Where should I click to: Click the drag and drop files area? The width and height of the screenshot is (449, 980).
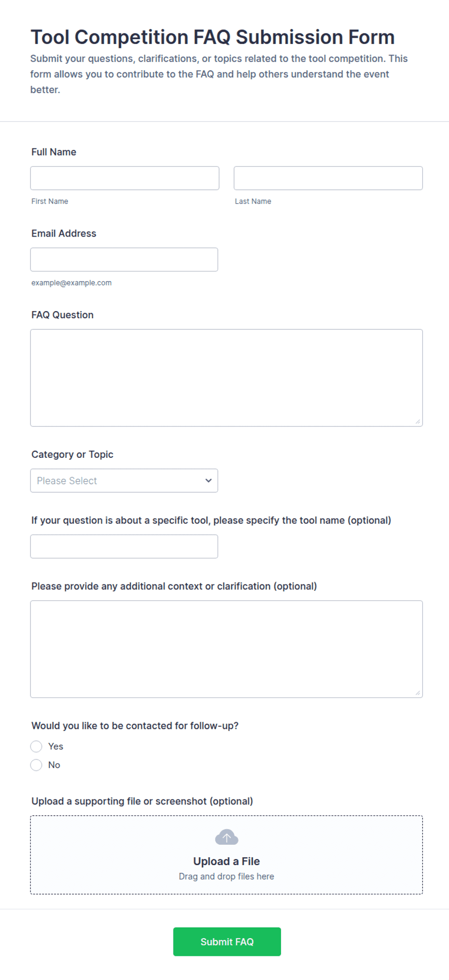226,855
